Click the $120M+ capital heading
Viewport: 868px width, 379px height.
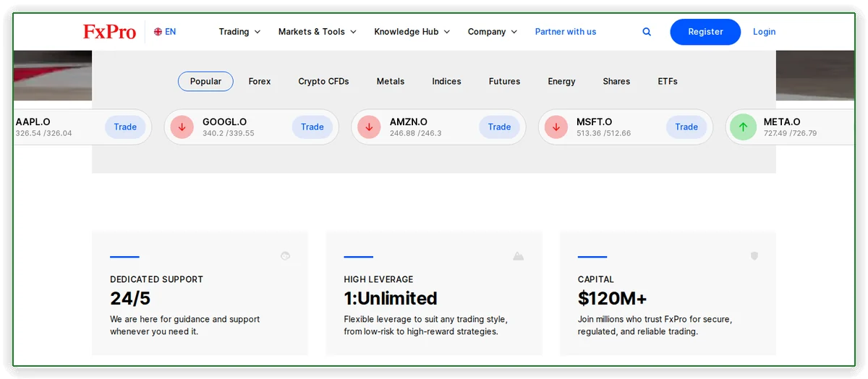(613, 298)
